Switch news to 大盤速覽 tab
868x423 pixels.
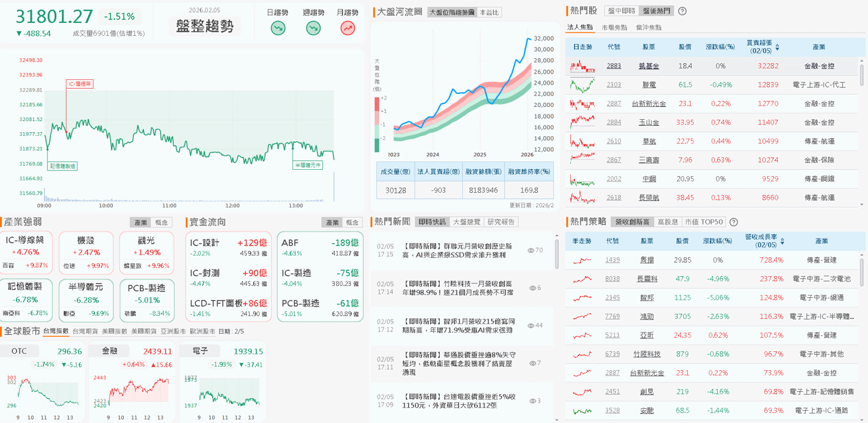(x=467, y=222)
